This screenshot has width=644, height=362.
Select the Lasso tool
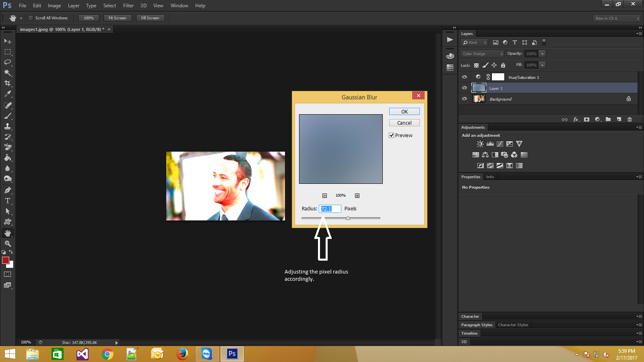click(x=8, y=62)
